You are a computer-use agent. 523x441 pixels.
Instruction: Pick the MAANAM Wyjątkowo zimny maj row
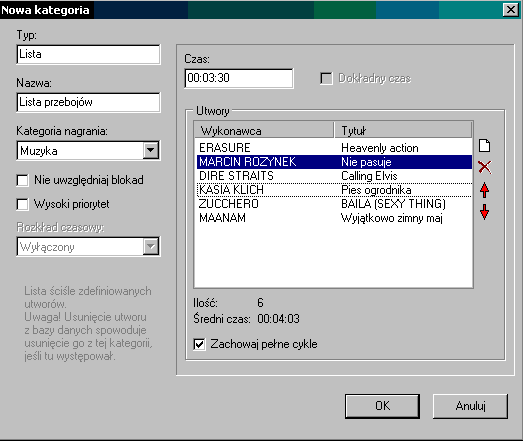[x=334, y=218]
